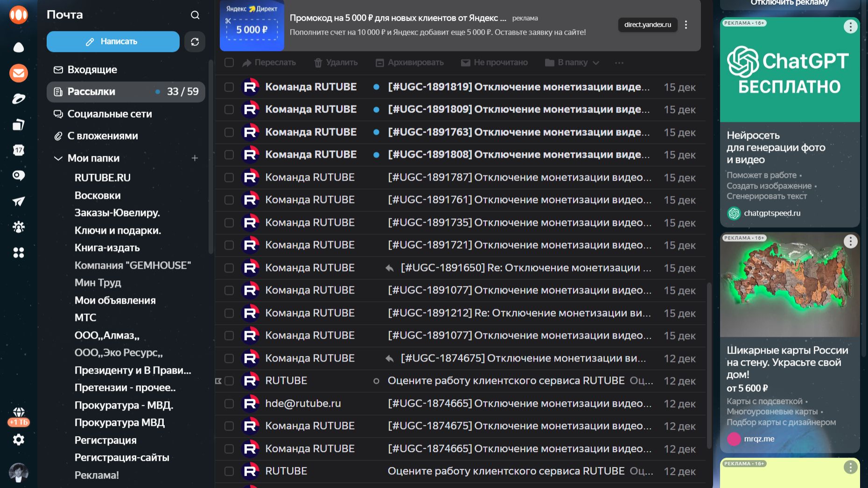
Task: Click the chatgptspeed.ru site logo icon
Action: pos(734,213)
